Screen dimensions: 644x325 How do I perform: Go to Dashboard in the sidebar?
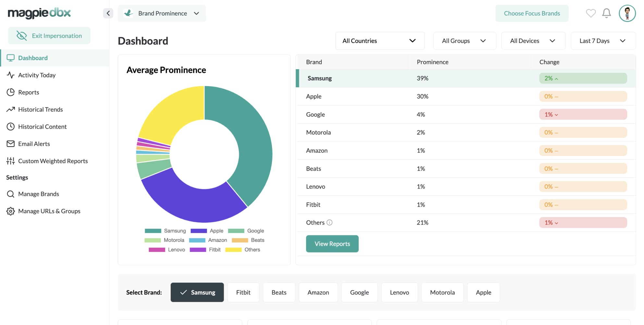55,58
